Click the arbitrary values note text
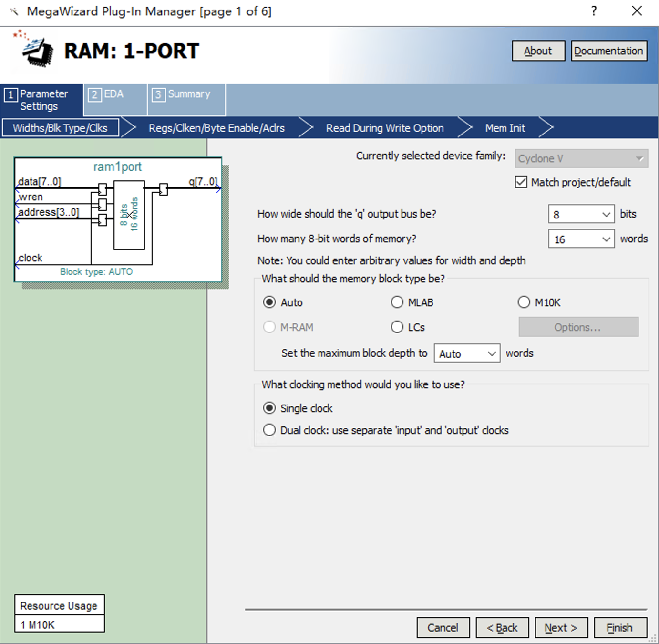This screenshot has width=659, height=644. tap(391, 260)
